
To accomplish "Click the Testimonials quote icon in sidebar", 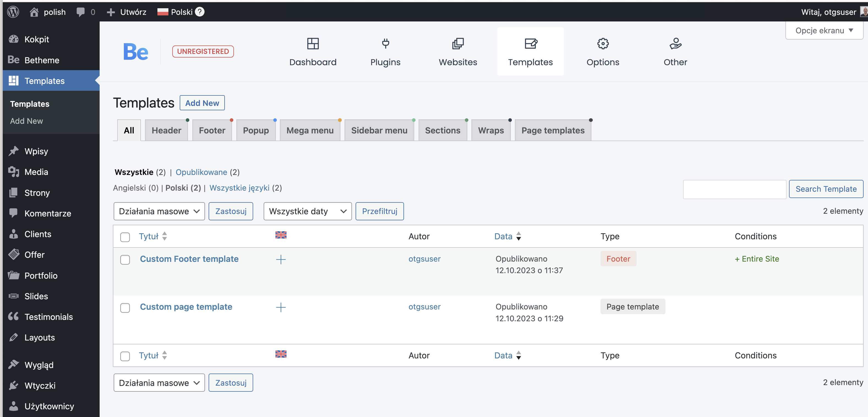I will (x=13, y=316).
